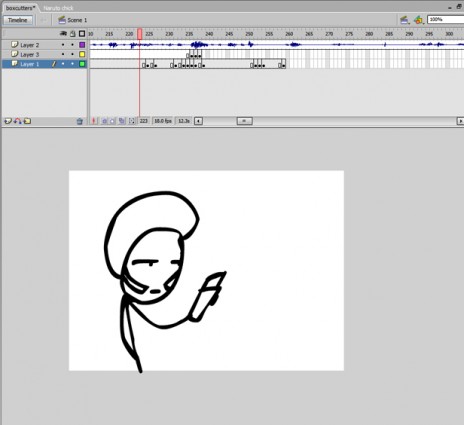The height and width of the screenshot is (425, 464).
Task: Insert a layer folder
Action: [27, 121]
